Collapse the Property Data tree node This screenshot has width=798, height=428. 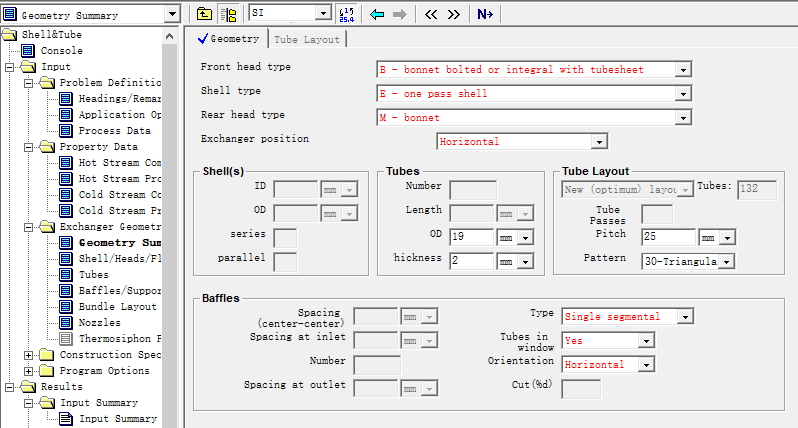(x=27, y=147)
